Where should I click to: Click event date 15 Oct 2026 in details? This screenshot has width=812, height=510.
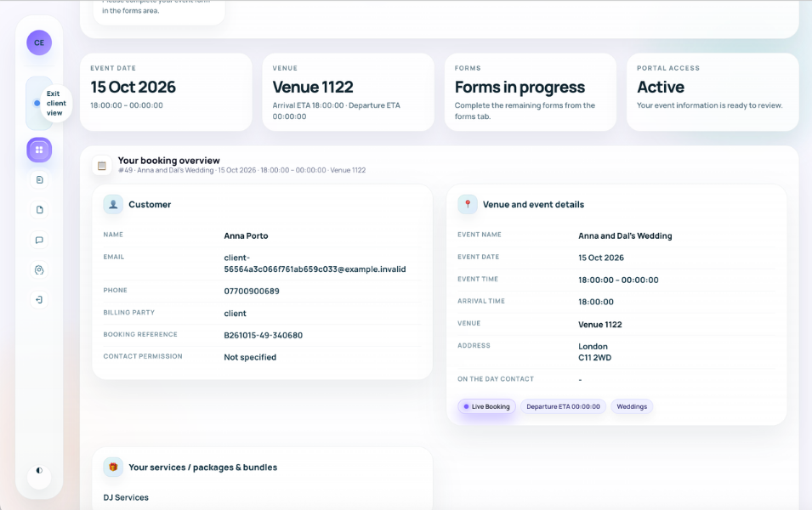coord(601,258)
